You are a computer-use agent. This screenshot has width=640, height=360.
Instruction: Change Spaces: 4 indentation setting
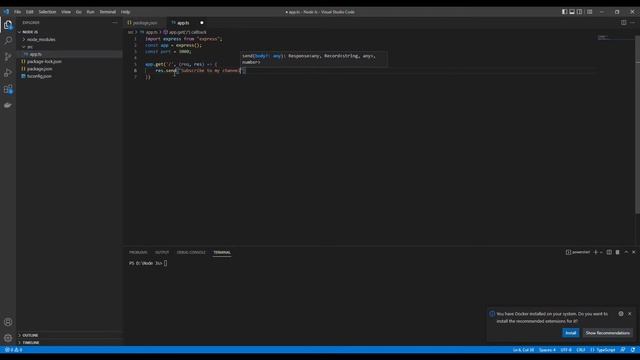tap(547, 350)
